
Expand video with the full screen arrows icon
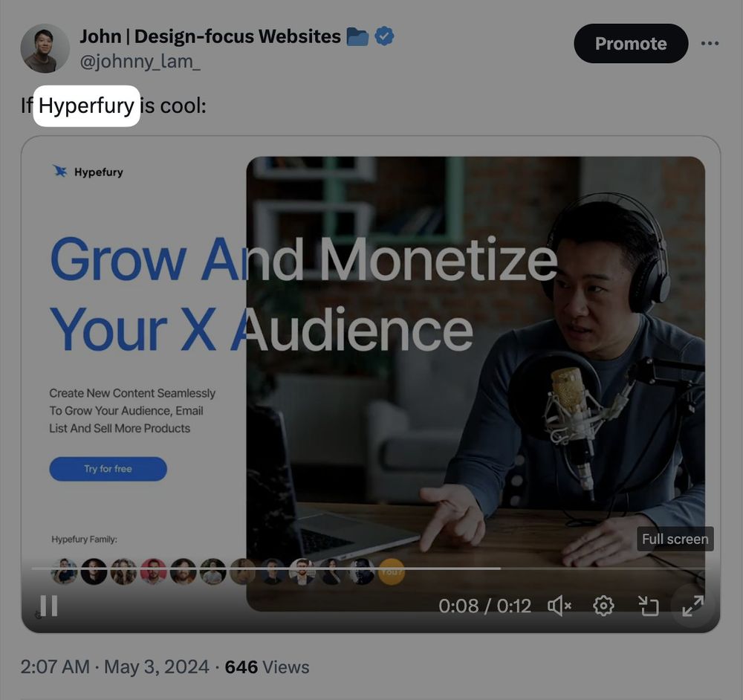pos(692,606)
